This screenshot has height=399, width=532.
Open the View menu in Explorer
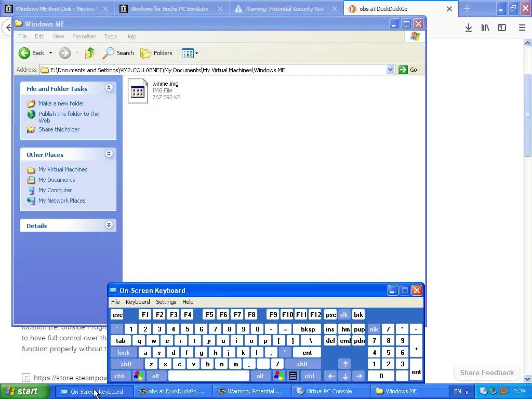click(x=58, y=36)
